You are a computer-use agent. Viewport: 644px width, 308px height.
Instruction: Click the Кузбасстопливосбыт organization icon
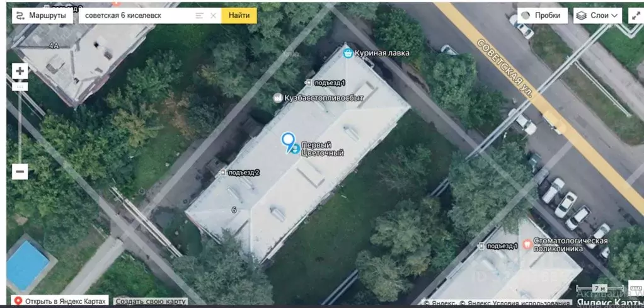pos(278,98)
